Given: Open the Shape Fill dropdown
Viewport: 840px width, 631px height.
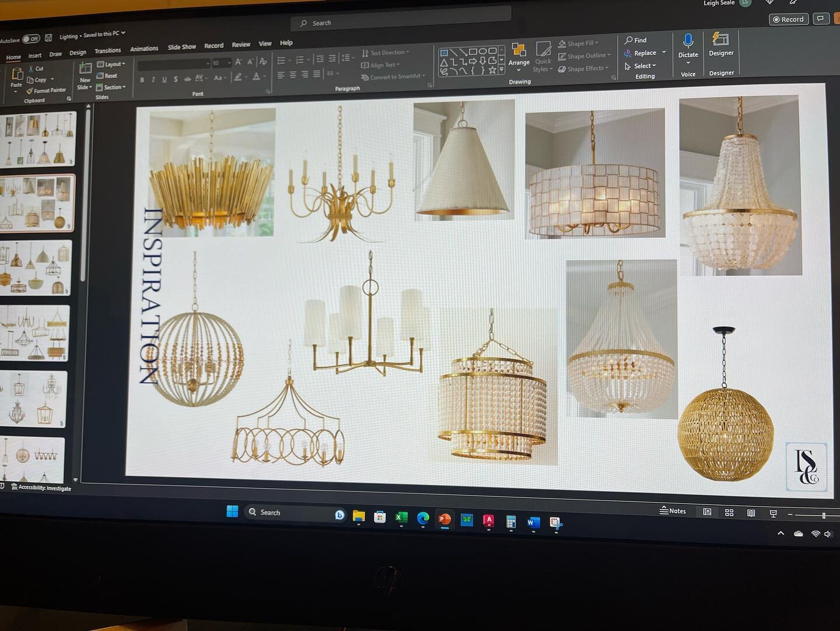Looking at the screenshot, I should coord(578,43).
